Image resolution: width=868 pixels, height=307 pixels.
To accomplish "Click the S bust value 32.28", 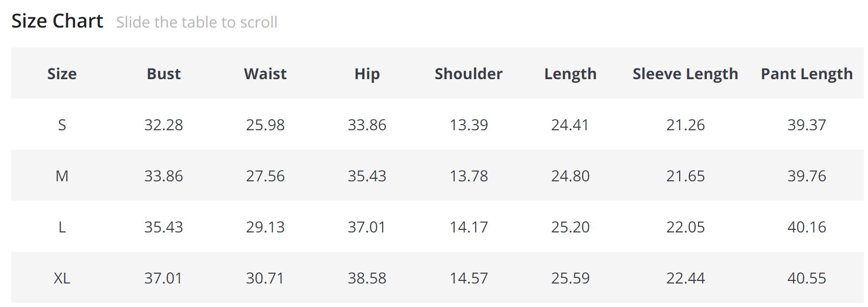I will pos(163,125).
